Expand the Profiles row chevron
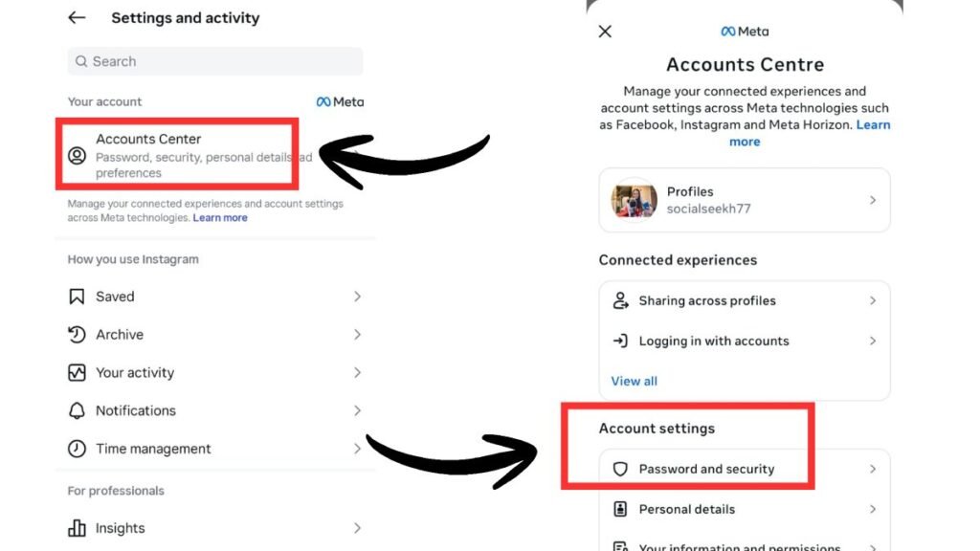 (x=872, y=200)
